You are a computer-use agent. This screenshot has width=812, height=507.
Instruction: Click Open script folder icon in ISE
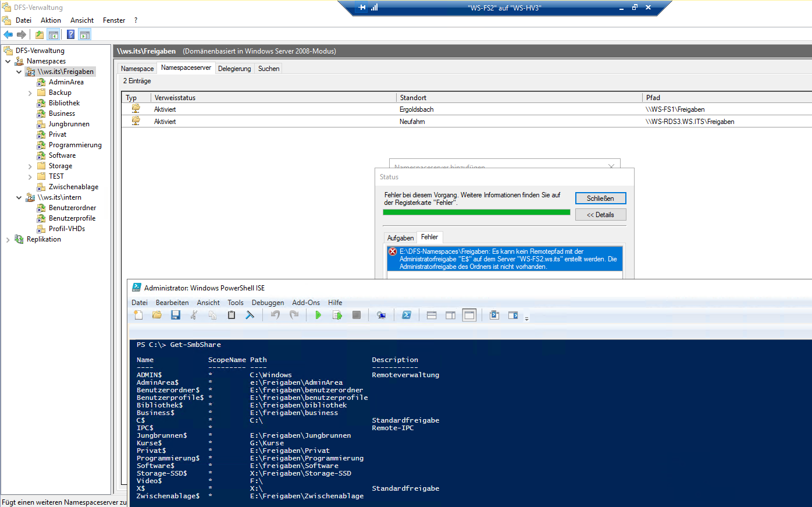(157, 315)
